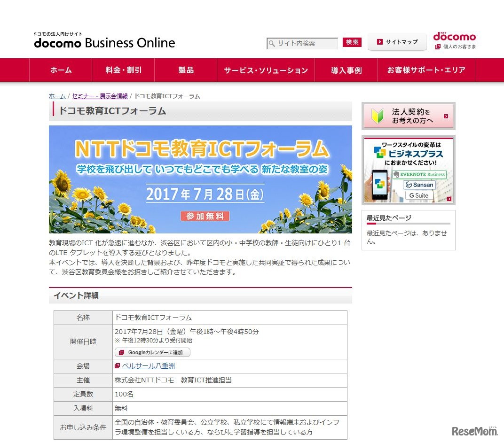Open the ベルサール八重洲 venue link

tap(149, 366)
